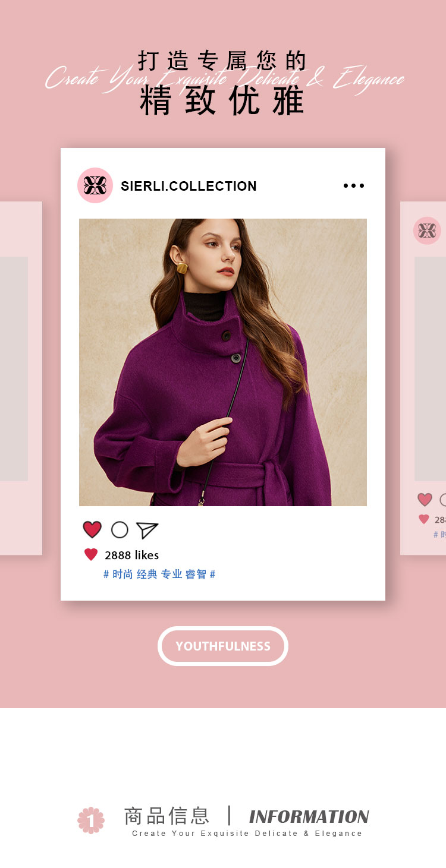The width and height of the screenshot is (446, 868).
Task: Select the faded left side post card
Action: pos(21,378)
